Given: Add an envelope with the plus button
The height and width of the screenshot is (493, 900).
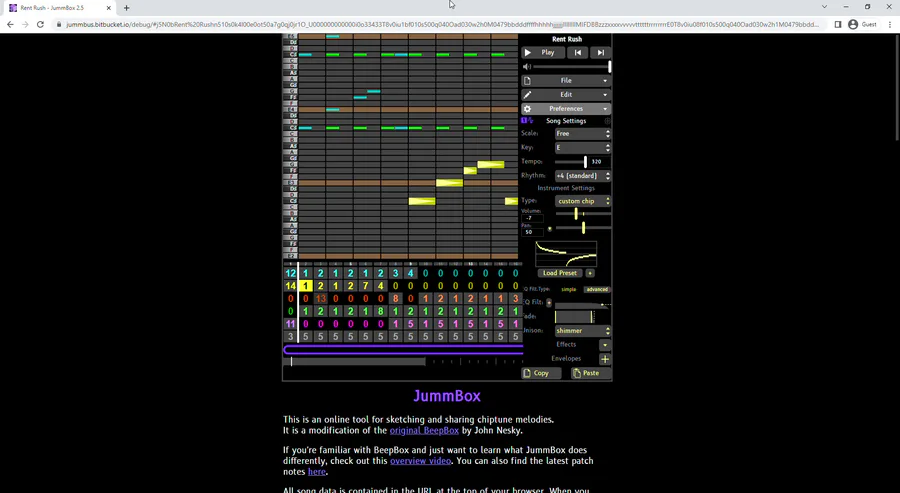Looking at the screenshot, I should point(604,359).
